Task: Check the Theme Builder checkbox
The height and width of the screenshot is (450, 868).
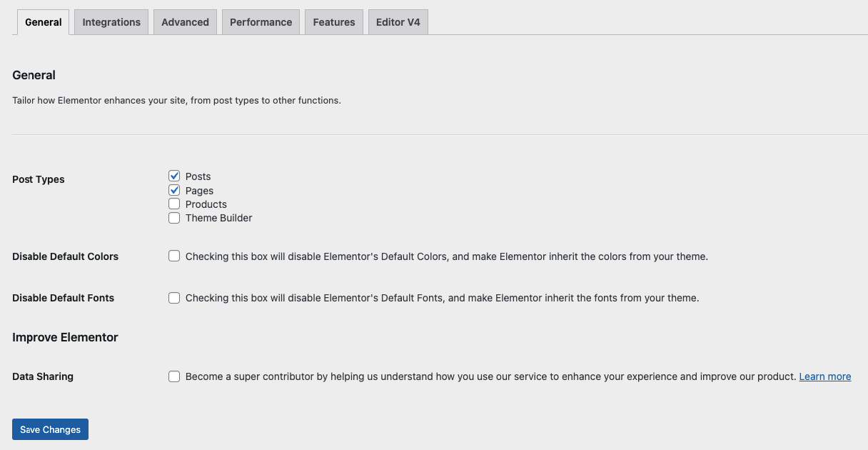Action: [174, 218]
